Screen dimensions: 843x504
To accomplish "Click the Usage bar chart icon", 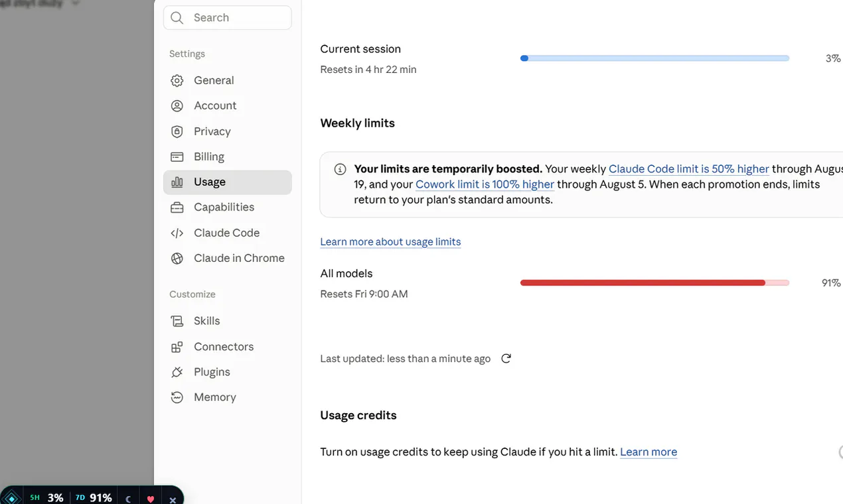I will [x=177, y=182].
